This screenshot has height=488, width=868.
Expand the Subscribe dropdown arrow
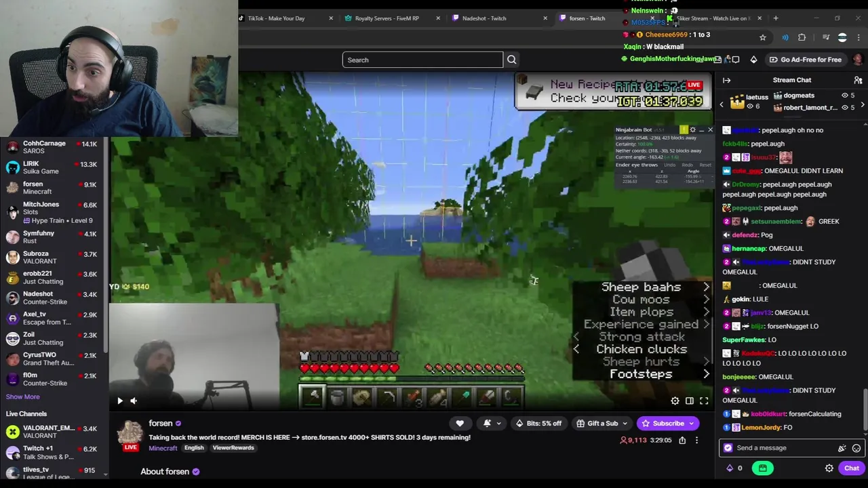pos(691,424)
